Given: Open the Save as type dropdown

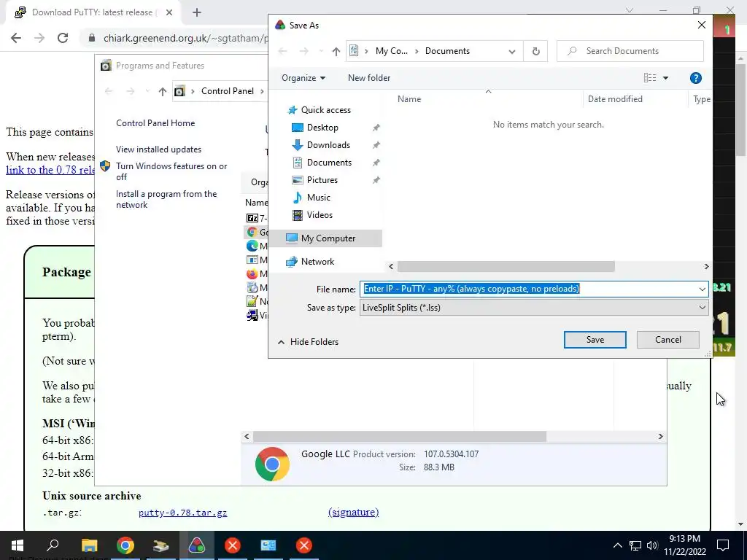Looking at the screenshot, I should 533,308.
